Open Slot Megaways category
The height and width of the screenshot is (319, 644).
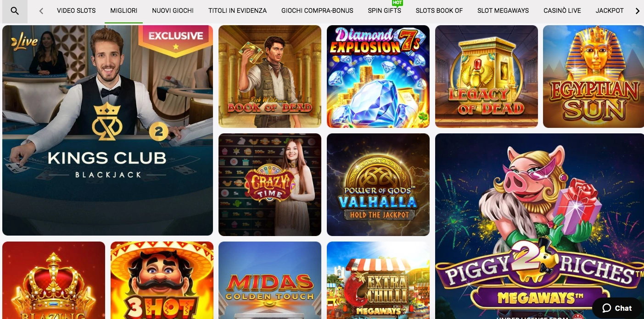(503, 11)
